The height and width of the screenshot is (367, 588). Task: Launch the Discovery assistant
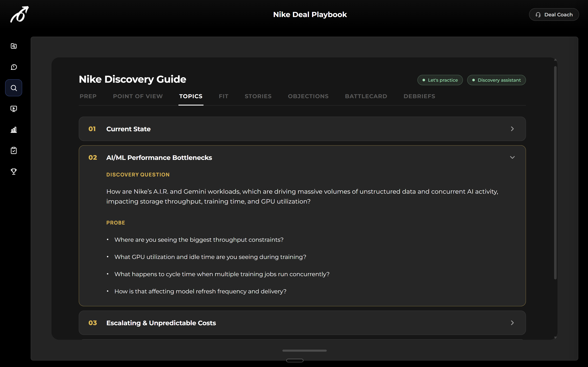click(x=496, y=80)
